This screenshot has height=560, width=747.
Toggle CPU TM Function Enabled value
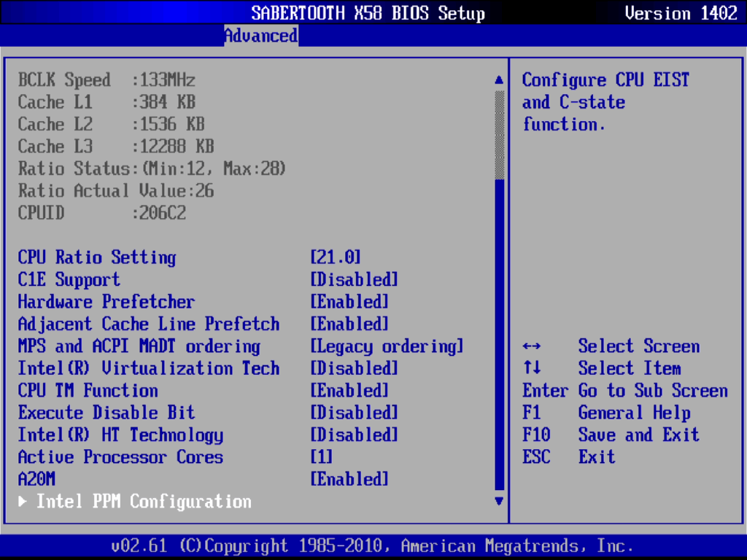click(349, 391)
